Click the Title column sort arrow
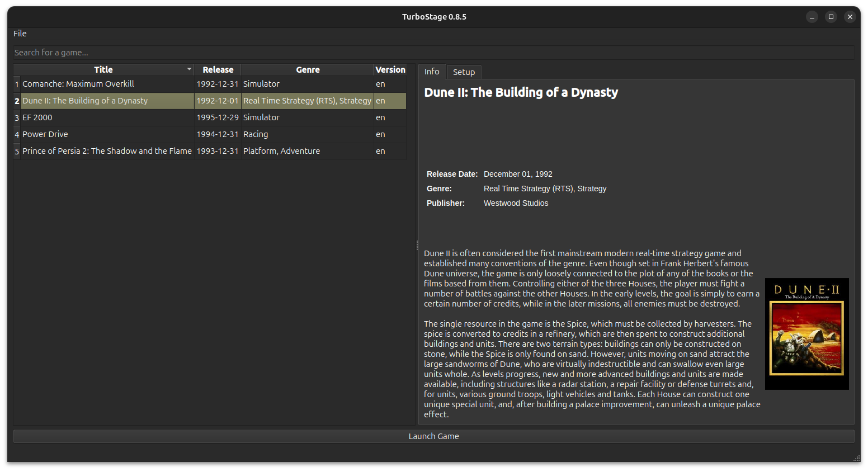Screen dimensions: 868x471 click(189, 69)
